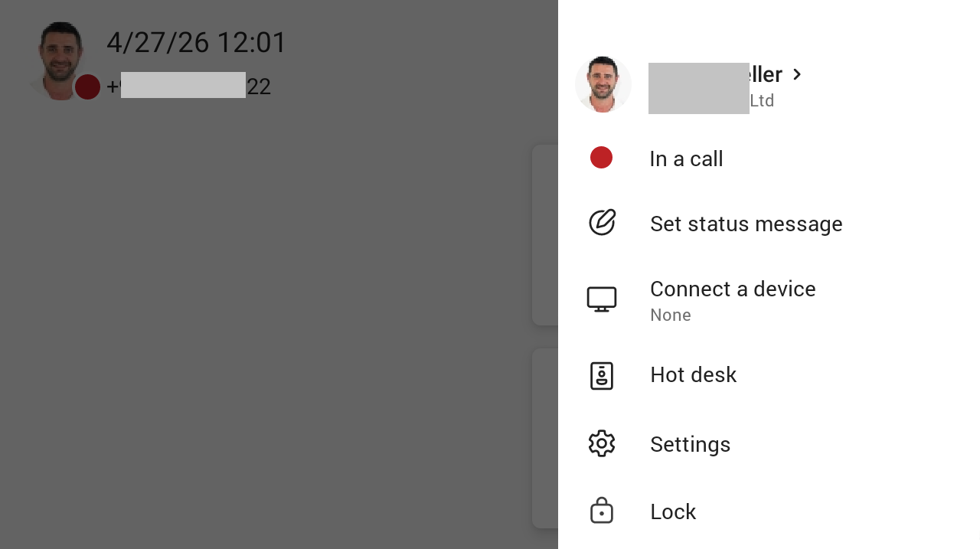Choose the Hot desk option

[x=769, y=374]
